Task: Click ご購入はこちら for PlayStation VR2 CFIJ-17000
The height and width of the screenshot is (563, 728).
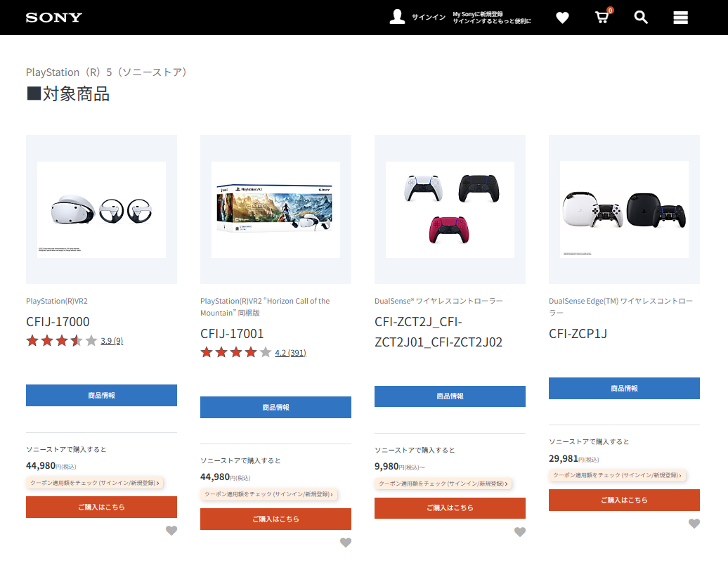Action: click(x=101, y=507)
